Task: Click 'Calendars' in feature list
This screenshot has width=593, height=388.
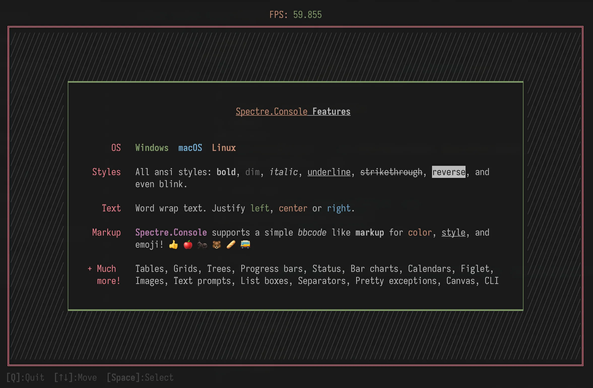Action: pyautogui.click(x=429, y=268)
